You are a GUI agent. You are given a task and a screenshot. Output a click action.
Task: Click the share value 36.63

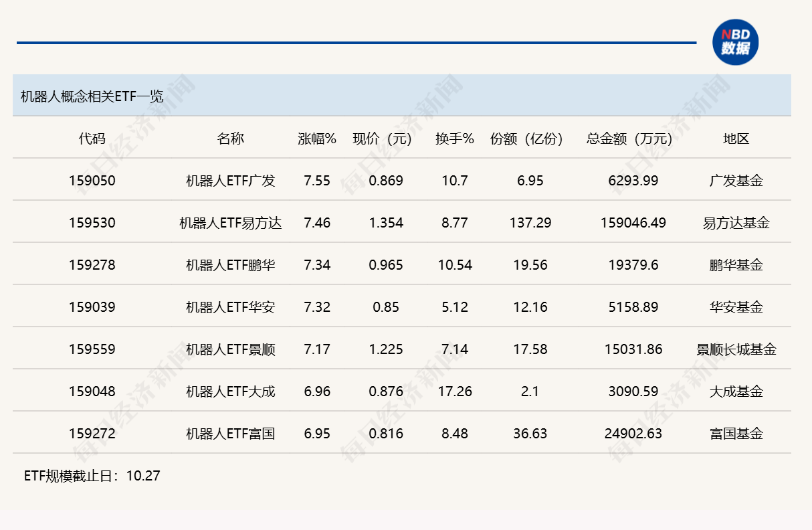(x=530, y=434)
